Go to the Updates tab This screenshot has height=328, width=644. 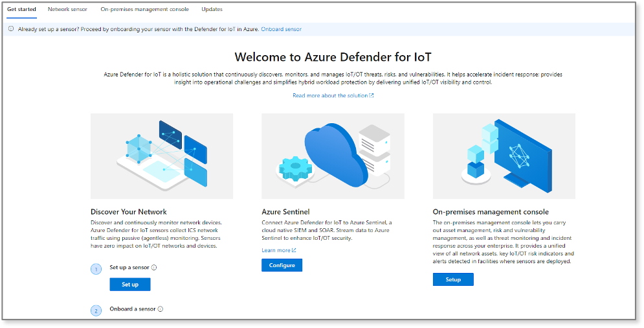212,10
